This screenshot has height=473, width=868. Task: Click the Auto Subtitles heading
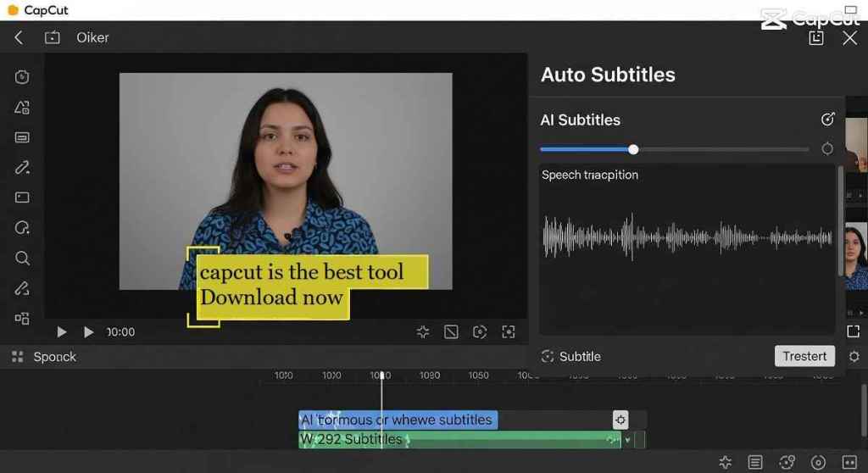pos(608,75)
